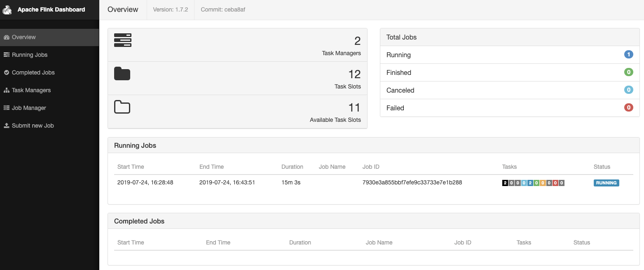Select Submit new Job in sidebar
The height and width of the screenshot is (270, 644).
pyautogui.click(x=33, y=126)
